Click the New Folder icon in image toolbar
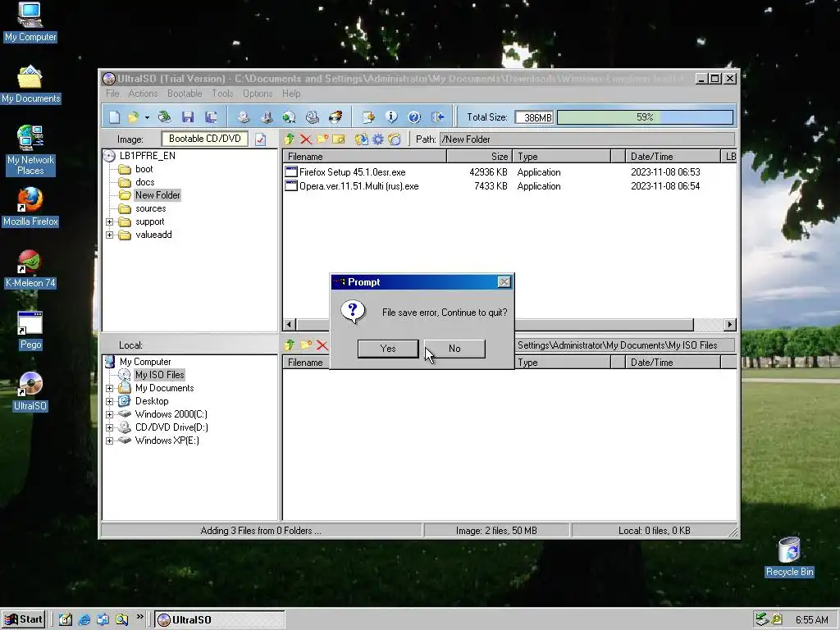Screen dimensions: 840x630 click(x=322, y=139)
